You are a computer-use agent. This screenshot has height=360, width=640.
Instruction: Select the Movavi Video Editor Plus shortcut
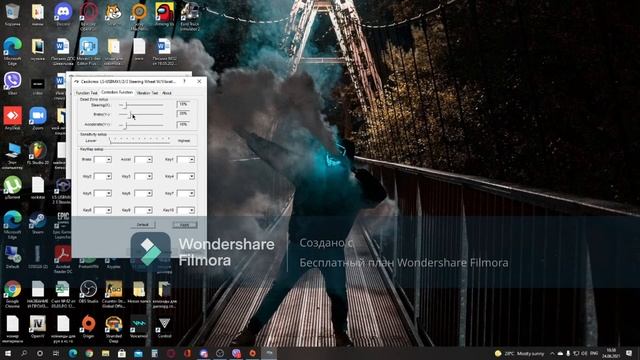pyautogui.click(x=89, y=51)
